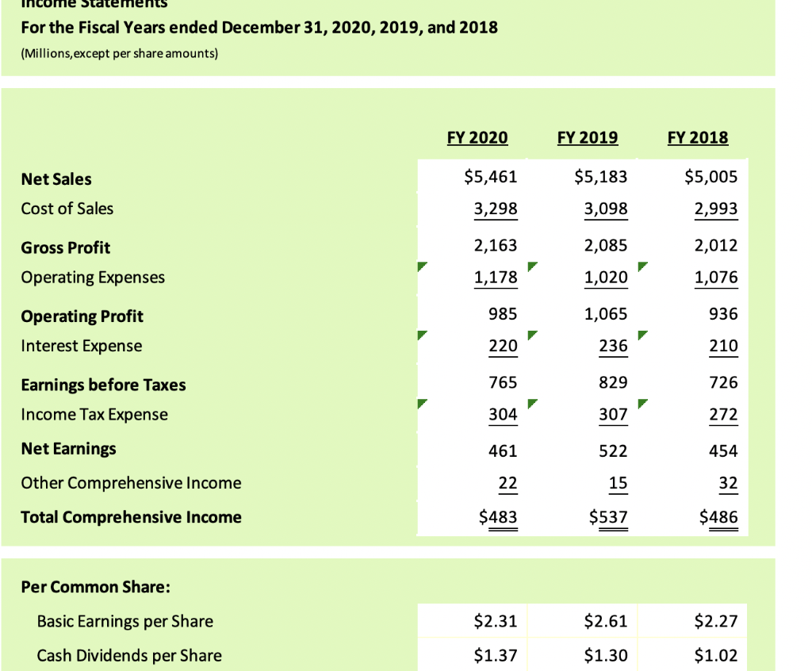Click the comment indicator on Income Tax Expense FY 2019
The height and width of the screenshot is (671, 812).
tap(532, 405)
